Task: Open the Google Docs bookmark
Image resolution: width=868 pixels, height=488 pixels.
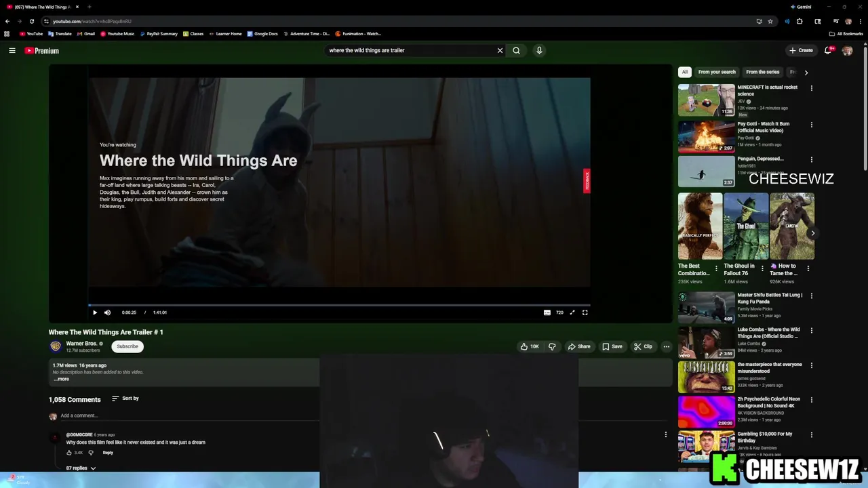Action: coord(262,33)
